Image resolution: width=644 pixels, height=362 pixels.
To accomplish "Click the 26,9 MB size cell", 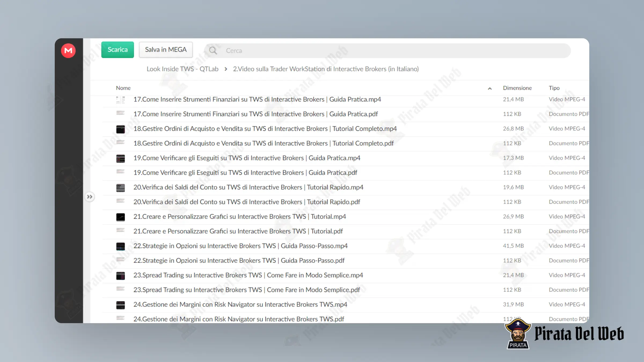I will [x=513, y=216].
